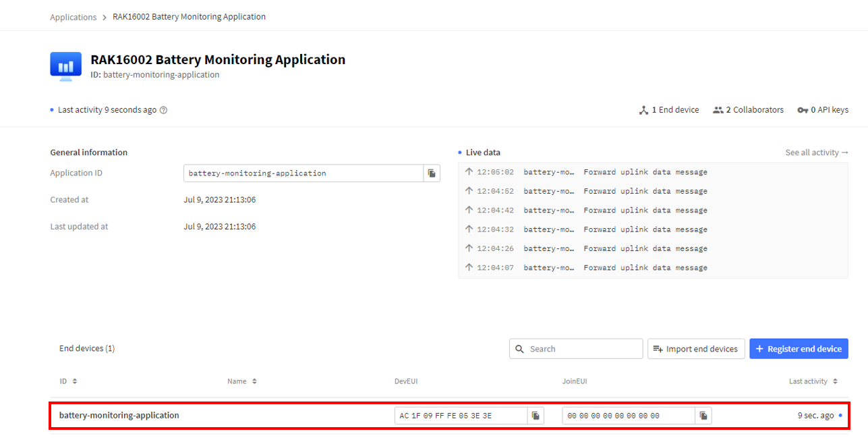This screenshot has width=868, height=442.
Task: Click Import end devices button
Action: pyautogui.click(x=696, y=349)
